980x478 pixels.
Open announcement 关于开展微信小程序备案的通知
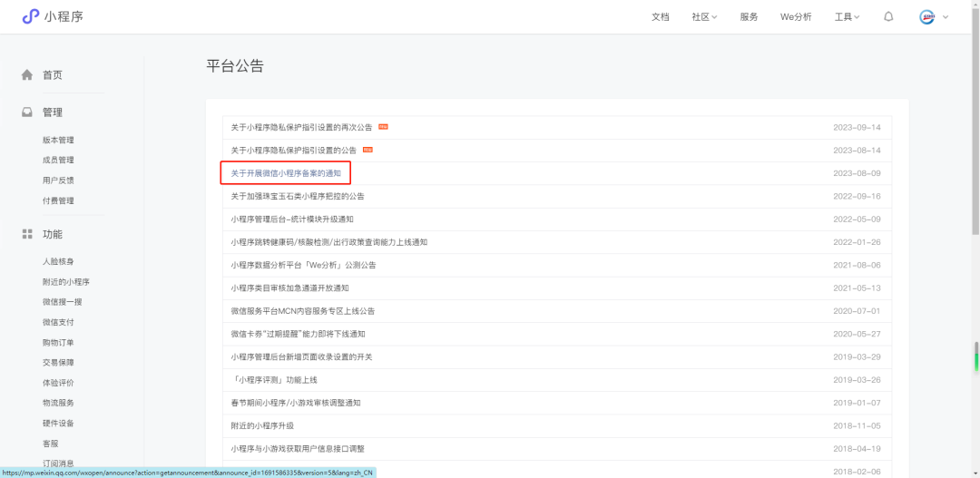286,173
